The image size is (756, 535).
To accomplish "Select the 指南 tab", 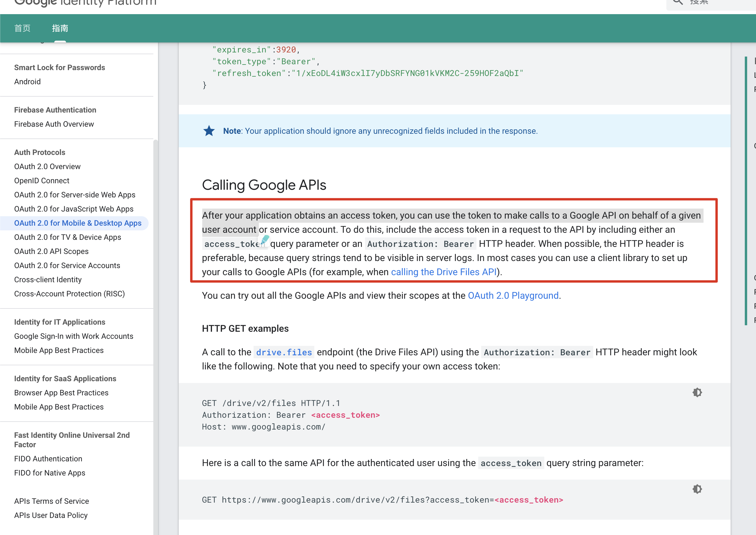I will pos(60,28).
